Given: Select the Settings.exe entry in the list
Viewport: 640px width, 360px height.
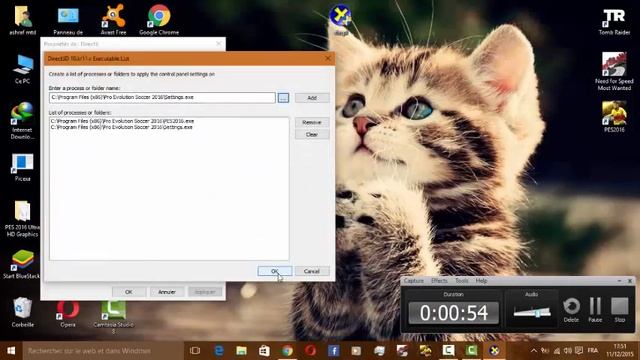Looking at the screenshot, I should (121, 127).
